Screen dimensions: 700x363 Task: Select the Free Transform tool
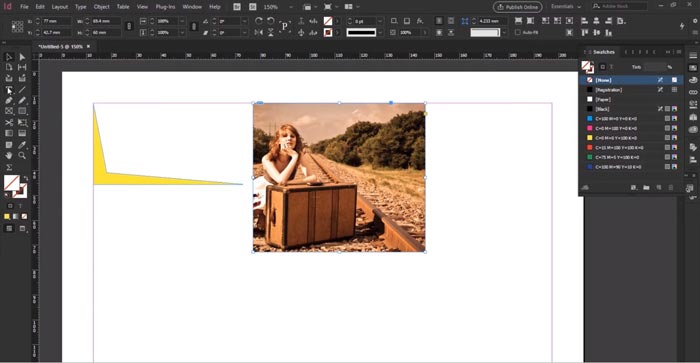pos(22,122)
